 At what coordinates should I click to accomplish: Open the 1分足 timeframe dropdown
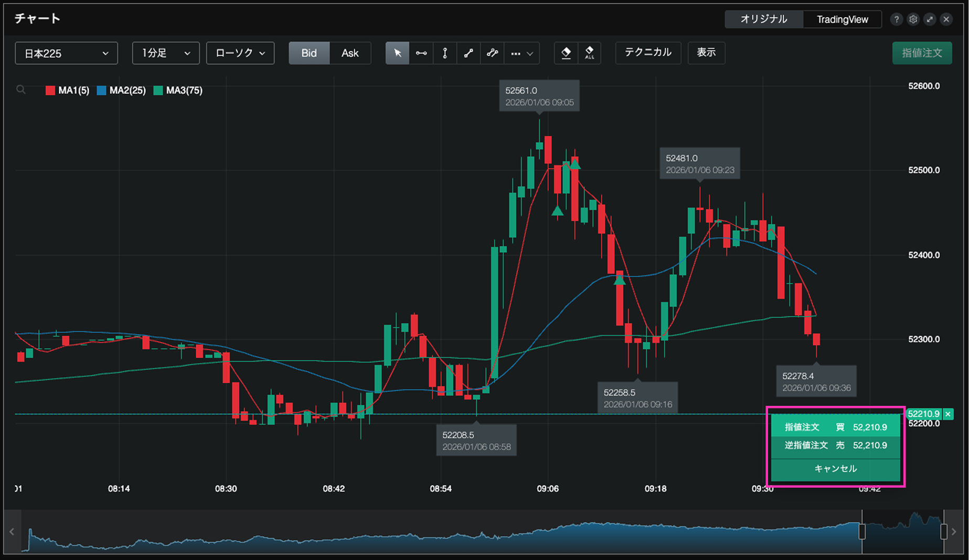pyautogui.click(x=165, y=53)
